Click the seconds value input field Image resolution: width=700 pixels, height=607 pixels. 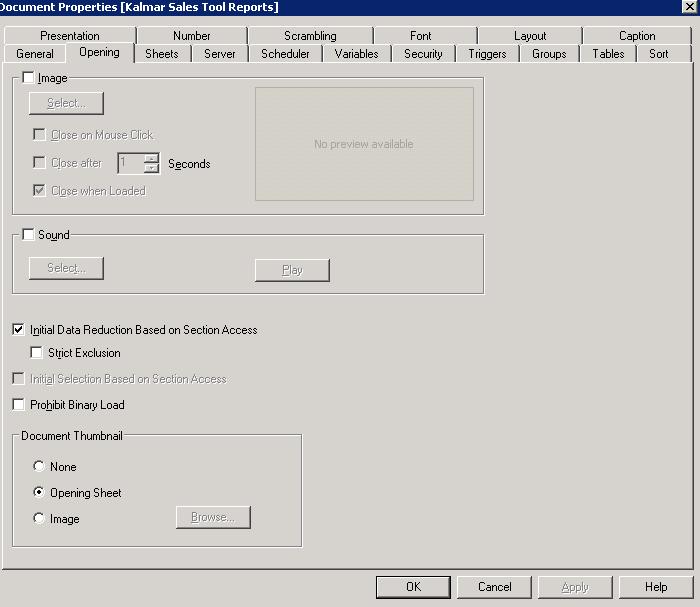click(x=131, y=163)
